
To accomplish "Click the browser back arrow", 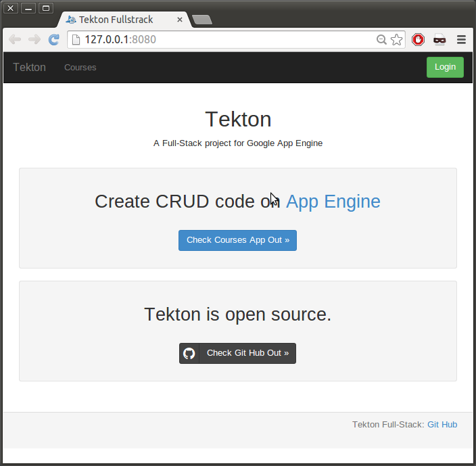I will pyautogui.click(x=15, y=39).
